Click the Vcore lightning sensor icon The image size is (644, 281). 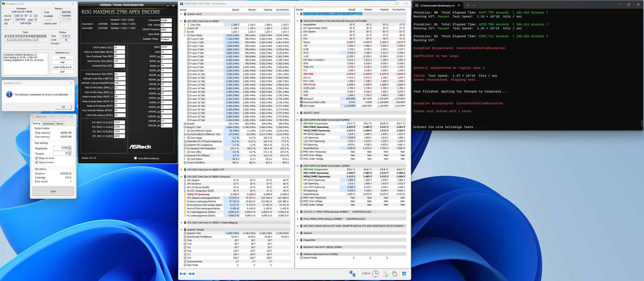click(301, 42)
